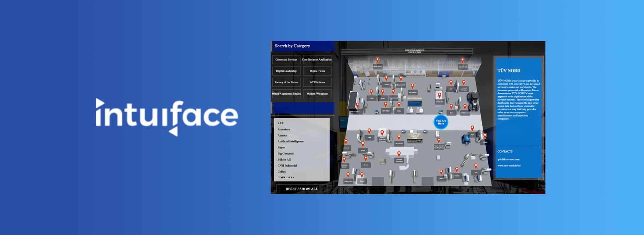Select ABB in the exhibitor list
Screen dimensions: 644x235
tap(280, 123)
